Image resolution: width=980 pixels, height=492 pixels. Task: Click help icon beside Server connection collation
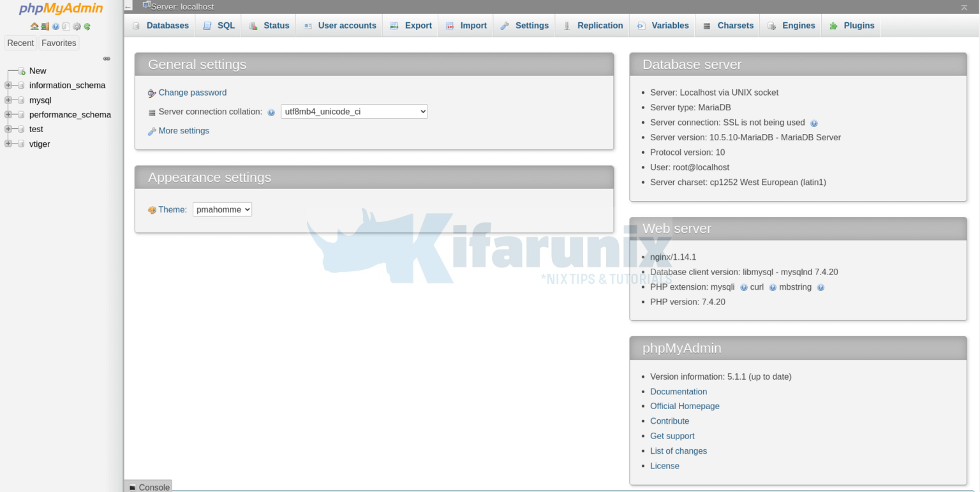pos(271,112)
